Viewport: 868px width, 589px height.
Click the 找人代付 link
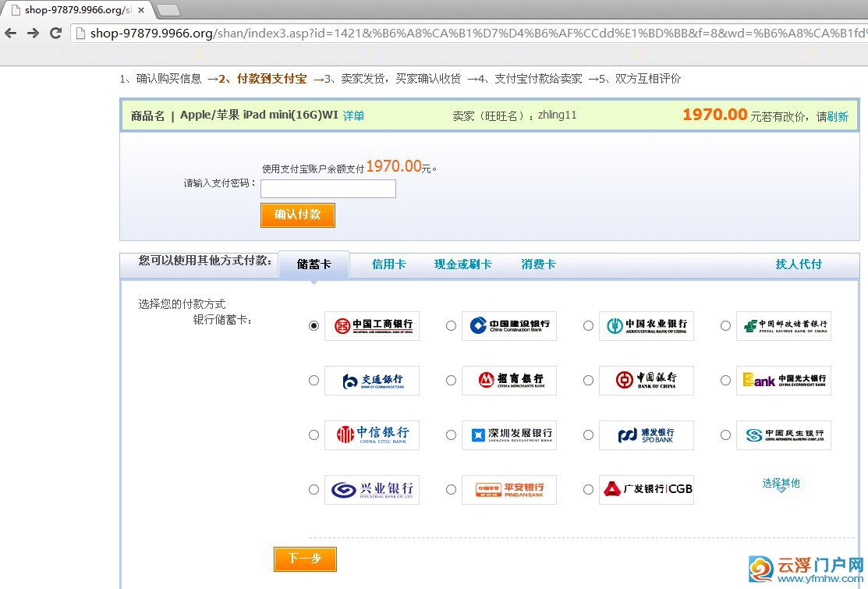(799, 264)
